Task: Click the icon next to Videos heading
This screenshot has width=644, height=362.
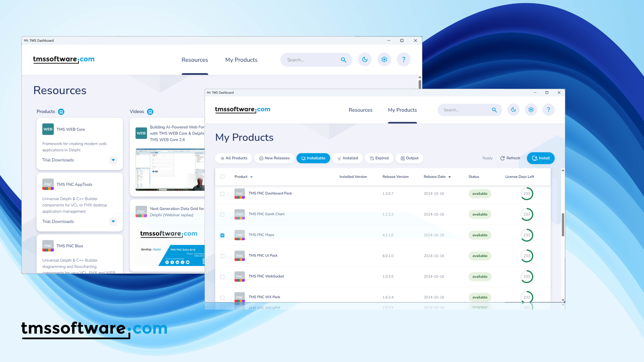Action: [x=150, y=112]
